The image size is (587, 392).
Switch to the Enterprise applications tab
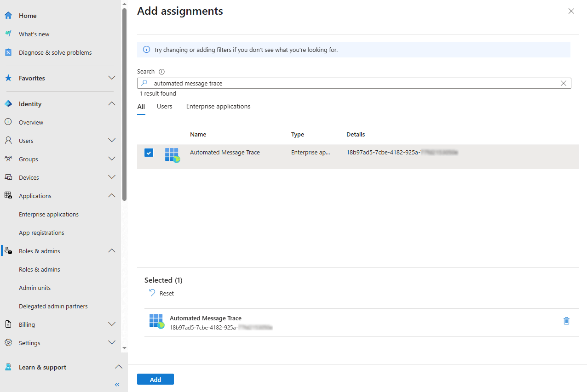click(219, 107)
